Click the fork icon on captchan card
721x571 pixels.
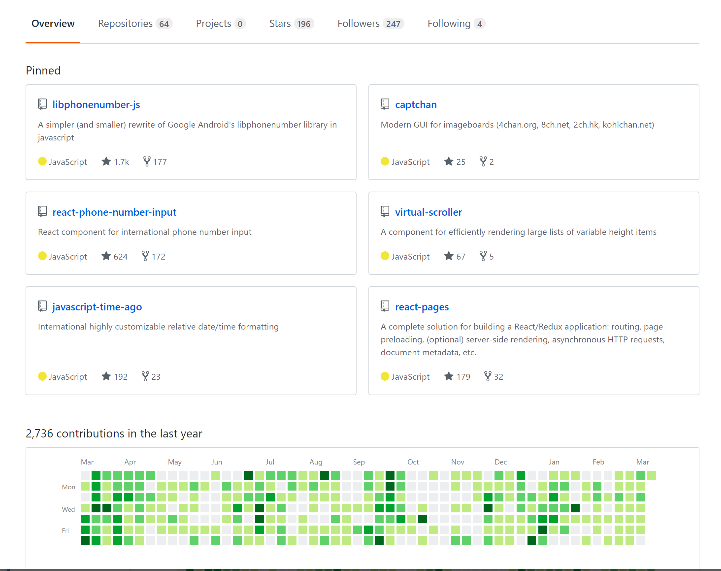point(483,161)
